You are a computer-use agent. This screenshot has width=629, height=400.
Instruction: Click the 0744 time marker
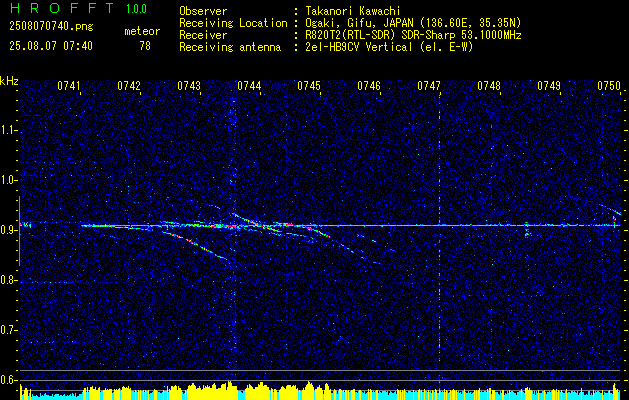pyautogui.click(x=249, y=86)
